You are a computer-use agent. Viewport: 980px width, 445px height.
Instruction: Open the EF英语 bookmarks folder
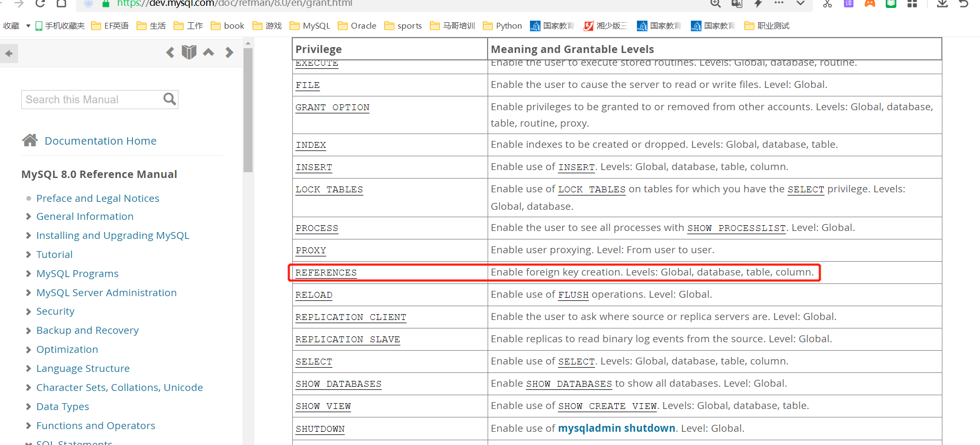point(110,25)
